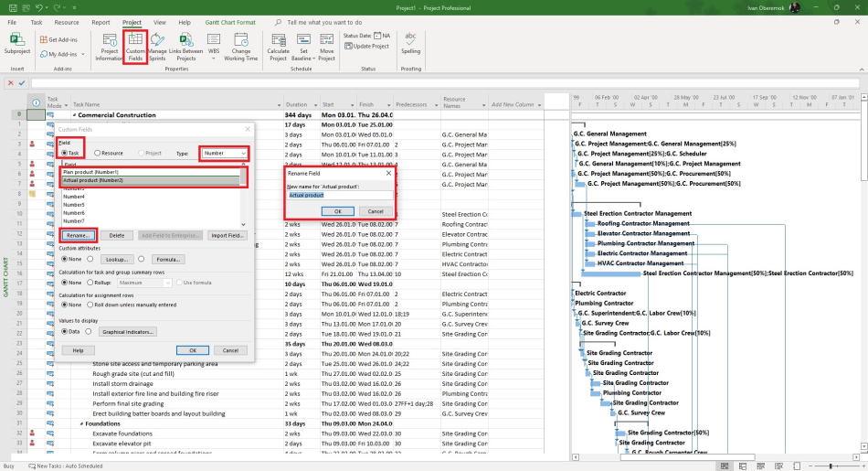Screen dimensions: 868x471
Task: Confirm the entry bar edit (blue check)
Action: tap(22, 83)
